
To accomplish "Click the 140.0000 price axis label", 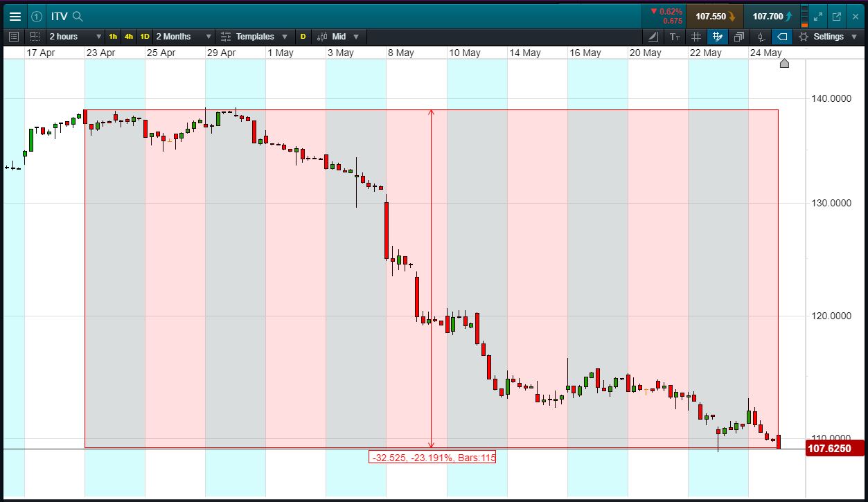I will click(831, 98).
